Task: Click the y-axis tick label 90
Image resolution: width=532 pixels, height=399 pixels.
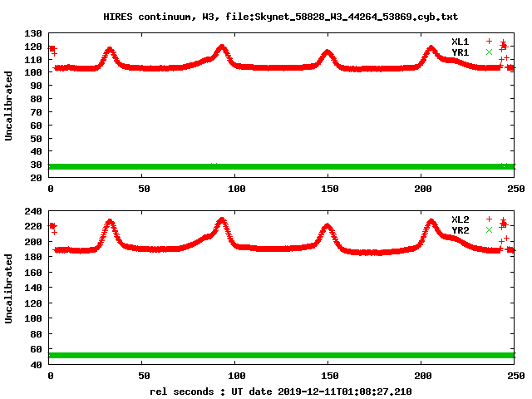Action: point(36,86)
